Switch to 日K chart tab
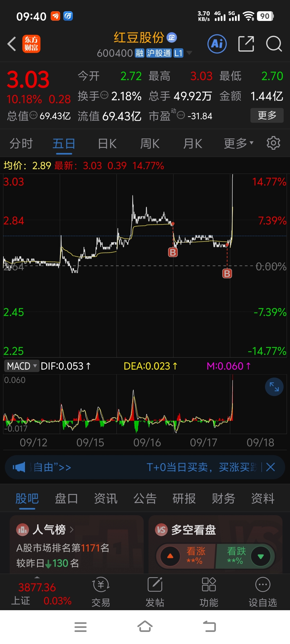The width and height of the screenshot is (290, 644). (x=107, y=144)
